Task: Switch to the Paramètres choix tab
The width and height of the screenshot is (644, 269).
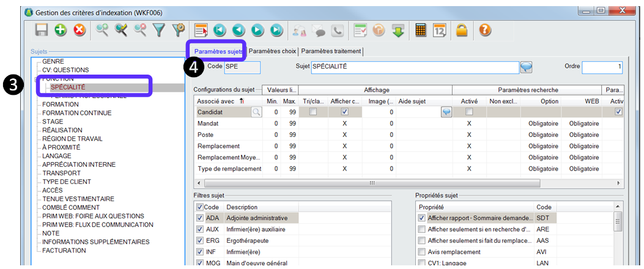Action: click(272, 51)
